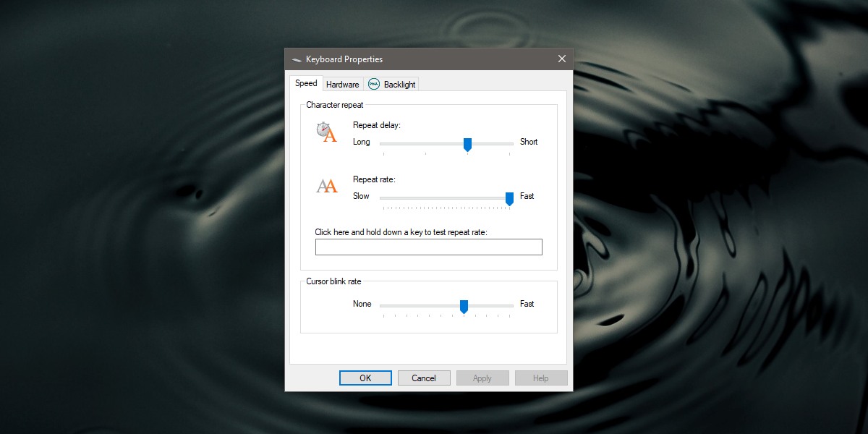Click the Keyboard Properties title bar icon

point(296,59)
